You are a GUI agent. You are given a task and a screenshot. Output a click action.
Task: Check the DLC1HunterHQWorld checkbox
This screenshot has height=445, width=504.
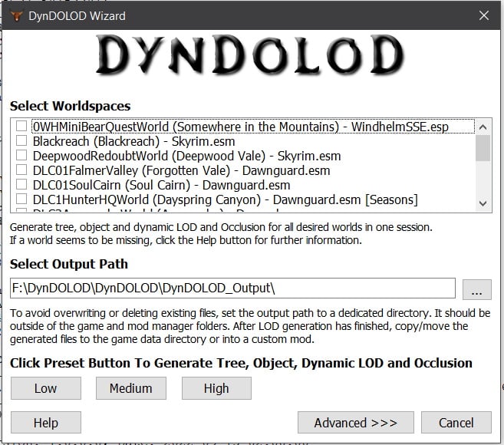pos(21,199)
